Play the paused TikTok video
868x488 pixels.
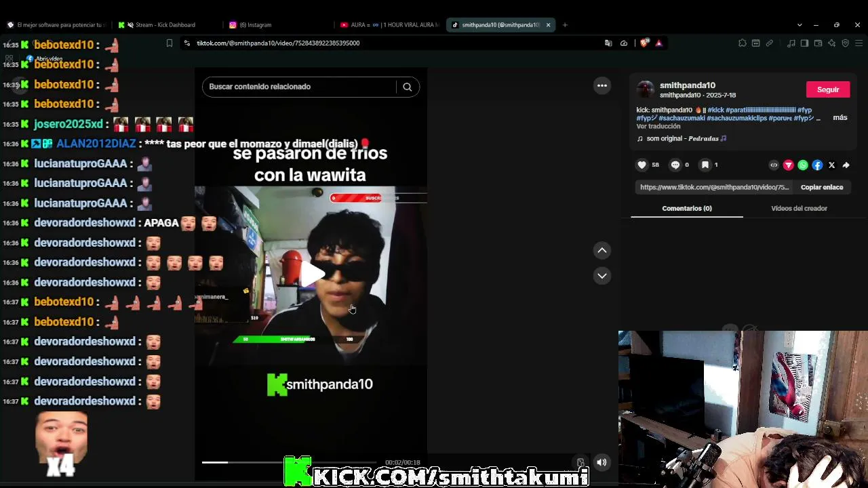(312, 274)
